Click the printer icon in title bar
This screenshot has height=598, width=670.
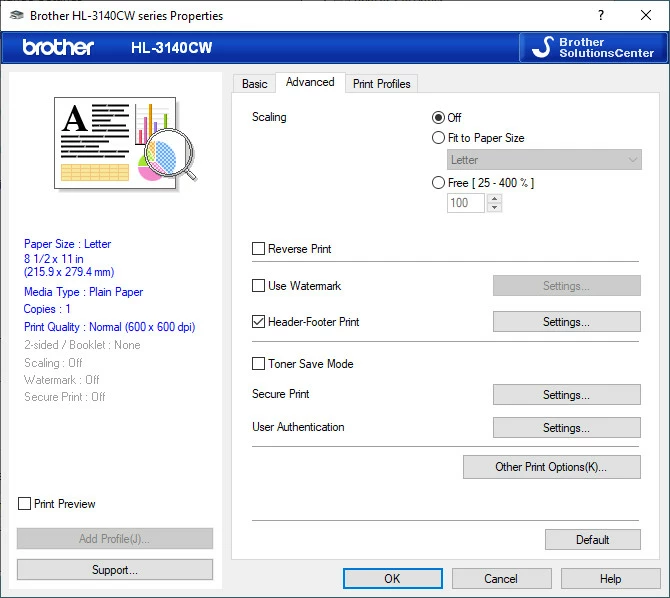17,15
